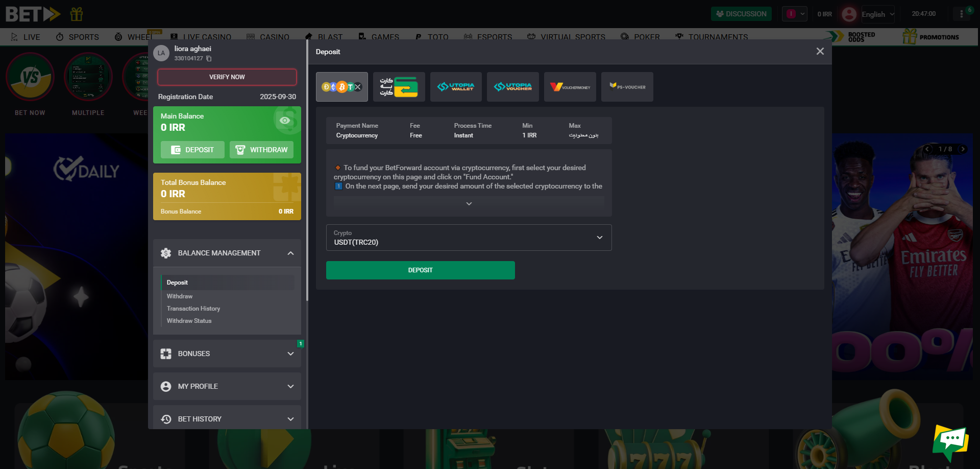Open the gift box icon near logo
Viewport: 980px width, 469px height.
click(77, 14)
